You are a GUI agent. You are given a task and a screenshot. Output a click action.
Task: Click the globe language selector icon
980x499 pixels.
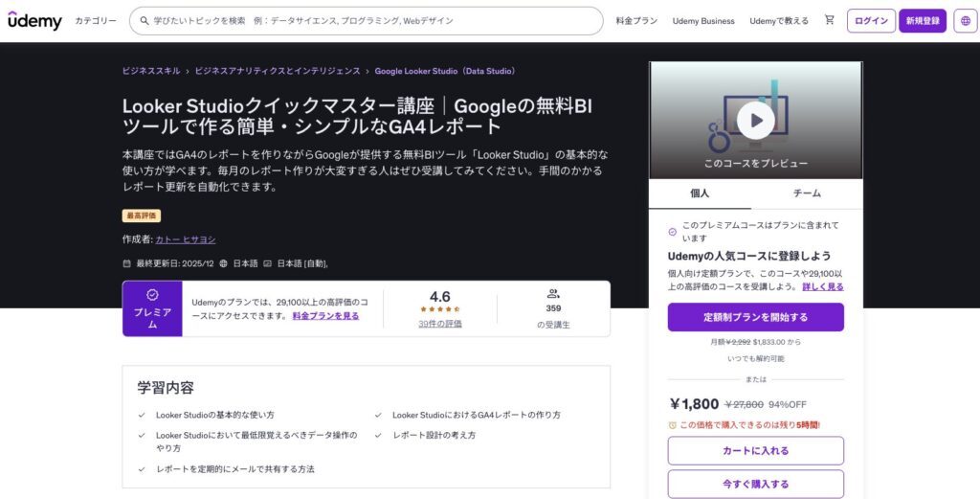[x=965, y=21]
